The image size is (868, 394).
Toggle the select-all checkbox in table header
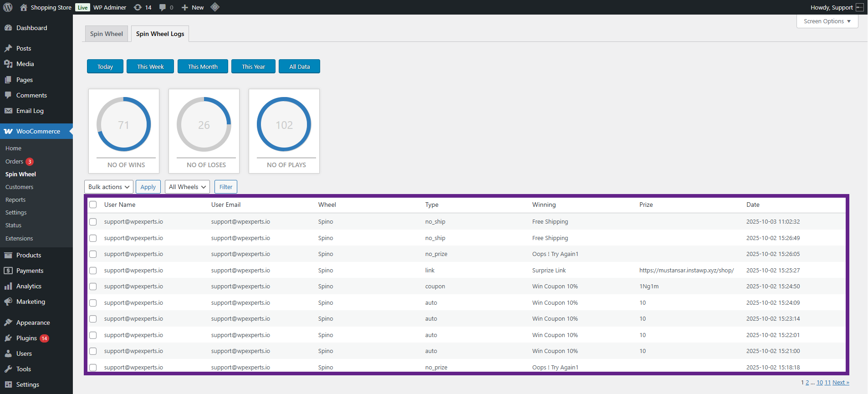93,205
